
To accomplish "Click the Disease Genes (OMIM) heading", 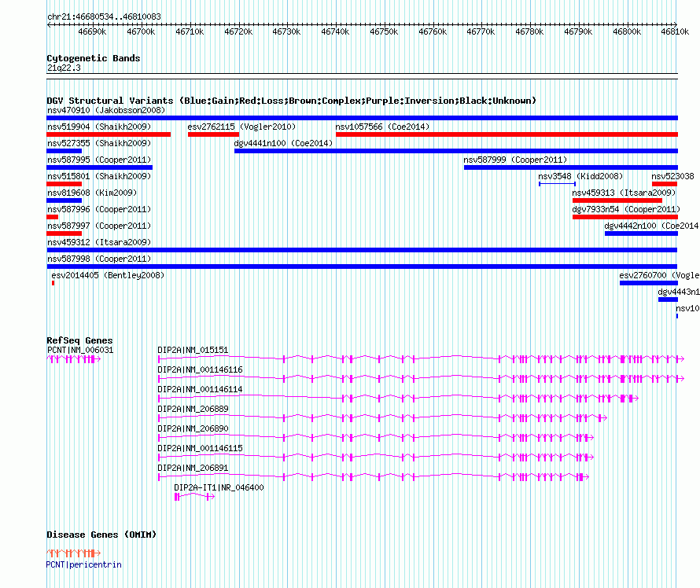I will coord(101,535).
